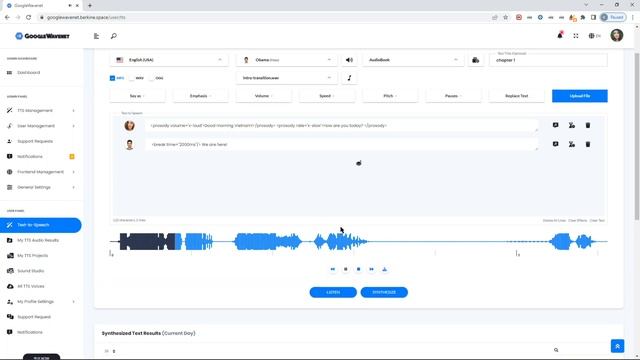Open the user profile avatar menu
The image size is (640, 360).
coord(617,36)
